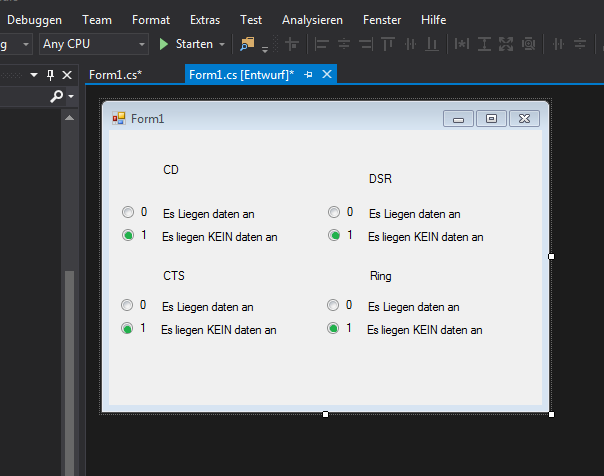Open the Analysieren menu
The height and width of the screenshot is (476, 604).
click(312, 20)
